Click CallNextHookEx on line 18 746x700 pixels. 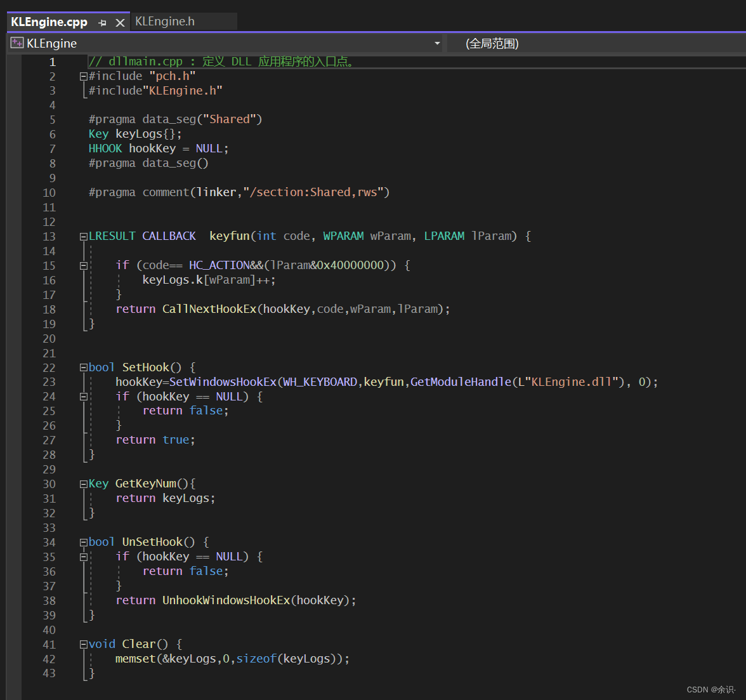click(209, 309)
